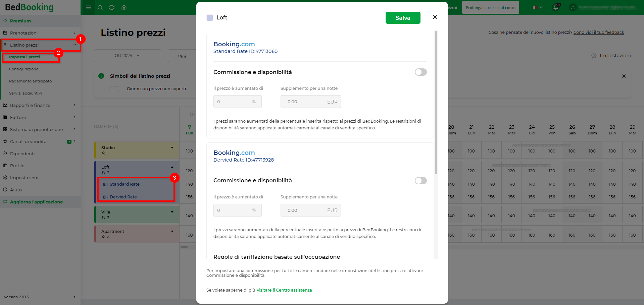Collapse the Loft room row arrow

tap(172, 167)
